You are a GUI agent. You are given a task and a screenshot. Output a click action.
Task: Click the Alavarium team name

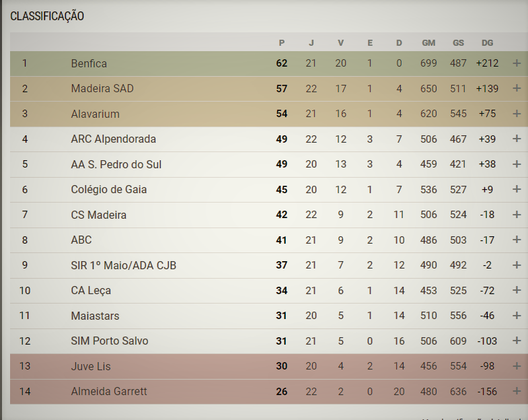(91, 114)
